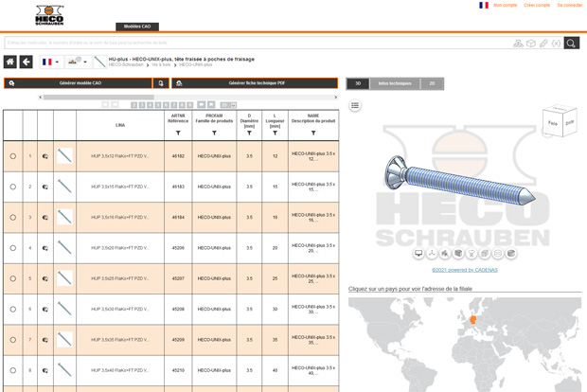Click the solid cylinder icon under the 3D viewer
Image resolution: width=587 pixels, height=392 pixels.
click(x=511, y=254)
